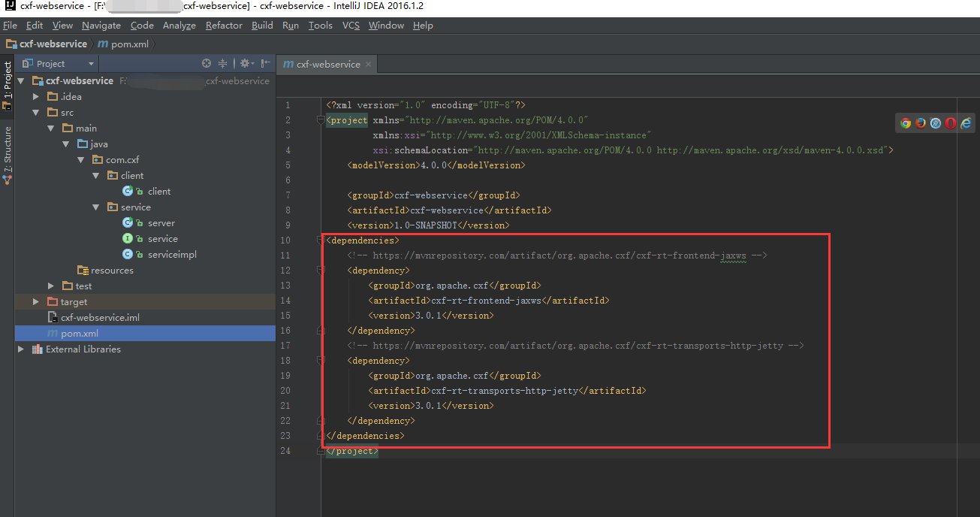Select the target folder row
The image size is (980, 517).
(x=145, y=302)
